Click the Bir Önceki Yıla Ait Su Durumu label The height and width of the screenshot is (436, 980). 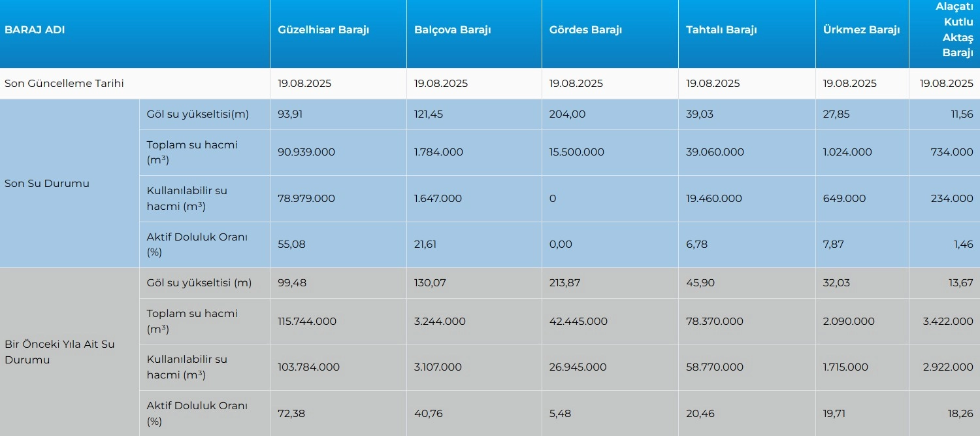59,352
